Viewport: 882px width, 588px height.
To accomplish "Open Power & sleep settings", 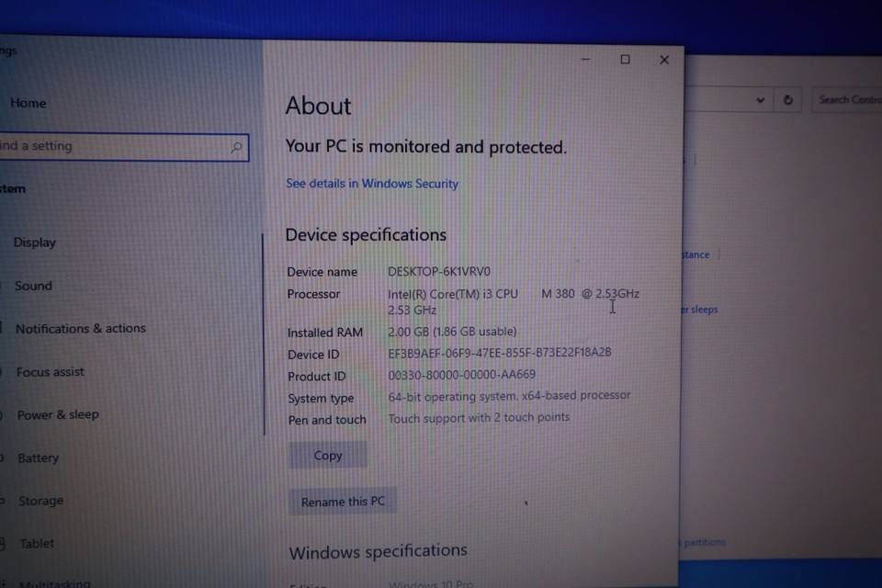I will click(58, 414).
